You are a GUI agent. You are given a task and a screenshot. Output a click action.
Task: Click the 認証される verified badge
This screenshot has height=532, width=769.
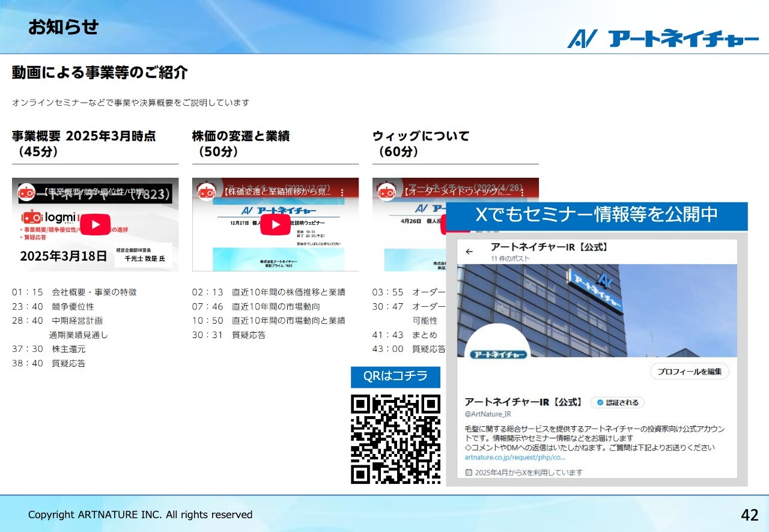pyautogui.click(x=617, y=402)
